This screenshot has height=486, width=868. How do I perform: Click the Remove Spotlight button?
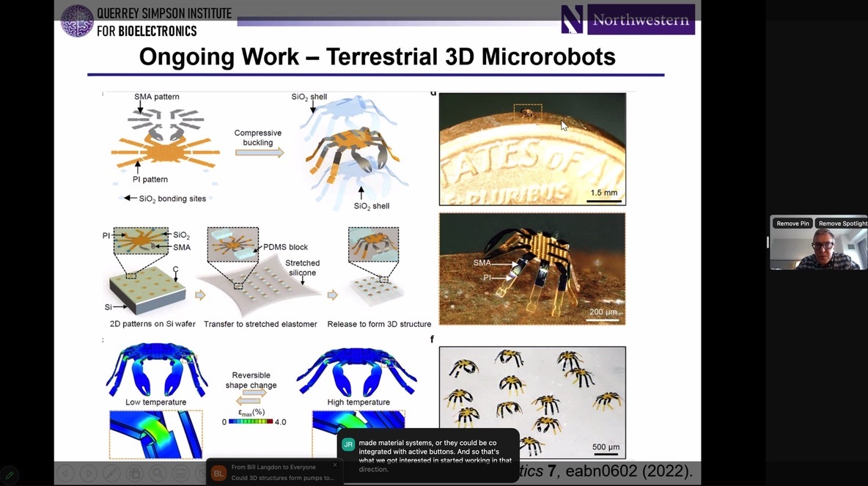click(x=842, y=224)
